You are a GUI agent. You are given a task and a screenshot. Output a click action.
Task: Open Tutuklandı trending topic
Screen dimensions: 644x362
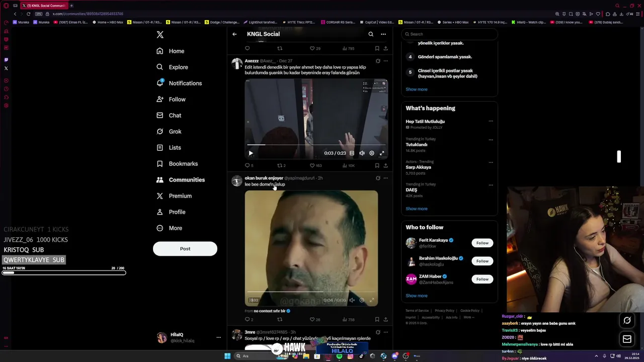tap(417, 145)
